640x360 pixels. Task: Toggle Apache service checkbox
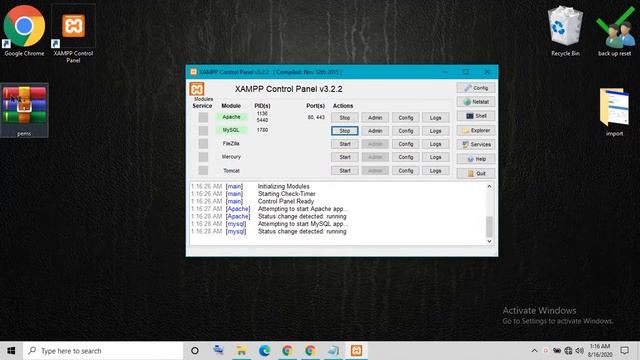(203, 118)
